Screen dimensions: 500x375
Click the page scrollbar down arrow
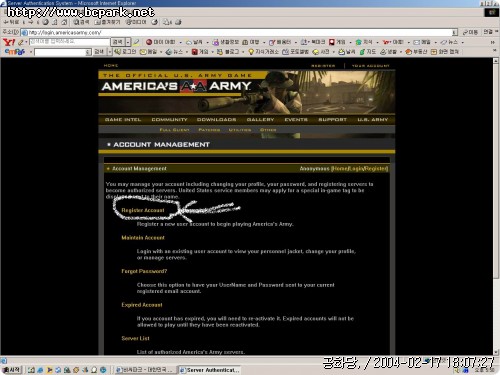click(496, 352)
